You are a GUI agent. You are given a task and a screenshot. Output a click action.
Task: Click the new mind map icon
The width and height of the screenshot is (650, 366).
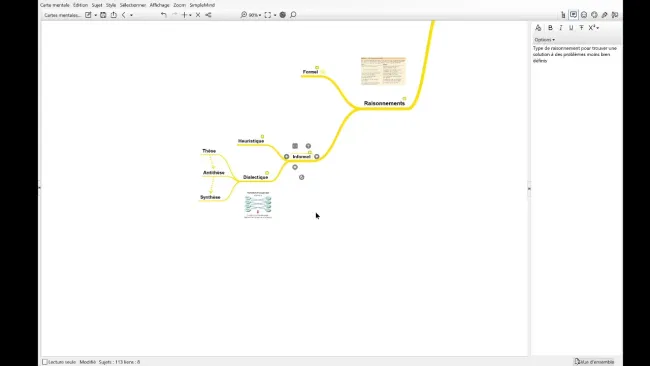click(88, 15)
